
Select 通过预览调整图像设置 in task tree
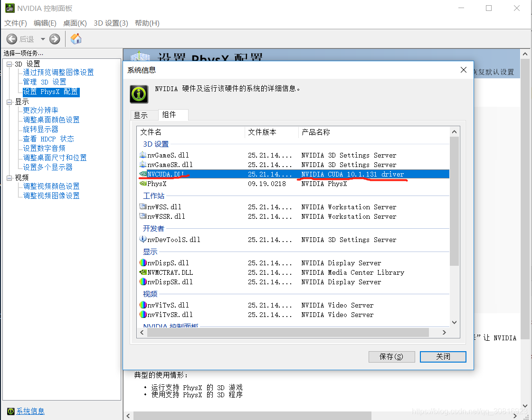click(x=58, y=72)
